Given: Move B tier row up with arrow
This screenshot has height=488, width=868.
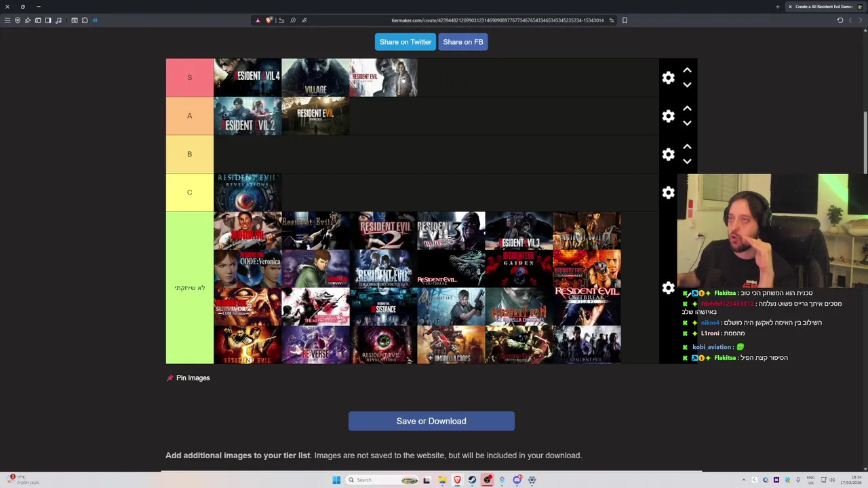Looking at the screenshot, I should click(687, 146).
